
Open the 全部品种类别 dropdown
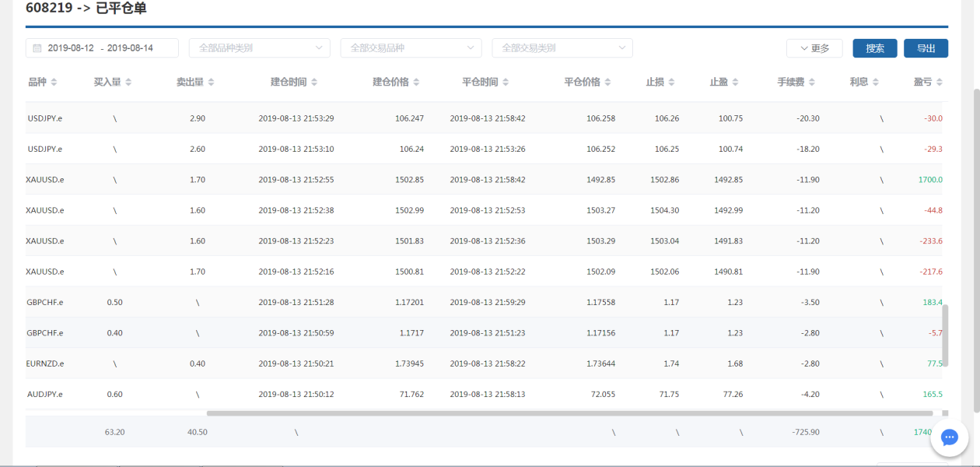tap(259, 48)
